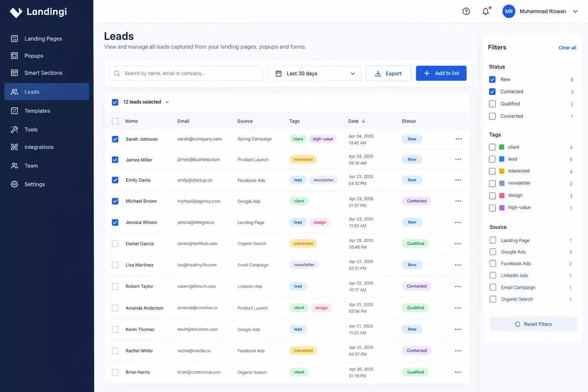The height and width of the screenshot is (392, 588).
Task: Open the notifications bell
Action: pyautogui.click(x=486, y=11)
